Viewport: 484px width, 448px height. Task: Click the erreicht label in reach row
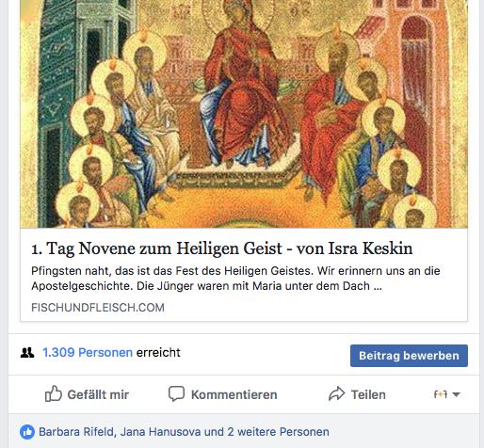[x=158, y=353]
